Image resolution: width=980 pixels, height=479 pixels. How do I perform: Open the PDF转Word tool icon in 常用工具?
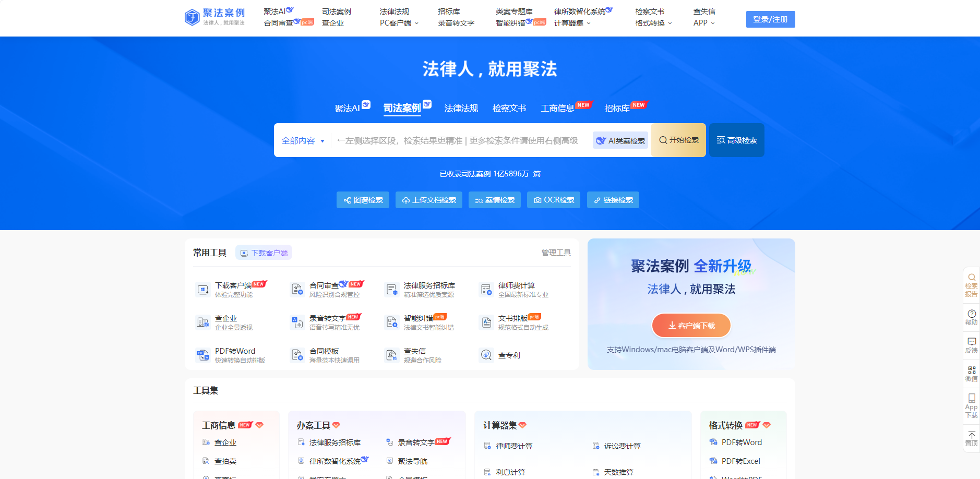click(202, 355)
